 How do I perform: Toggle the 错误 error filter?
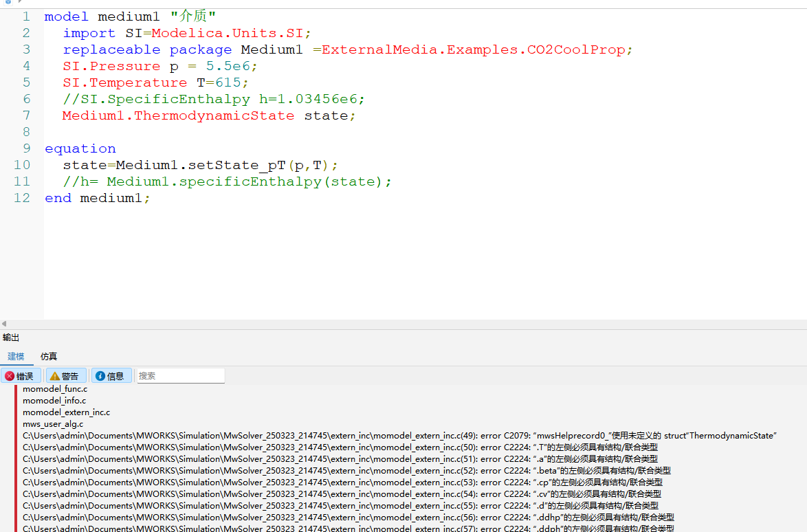21,376
